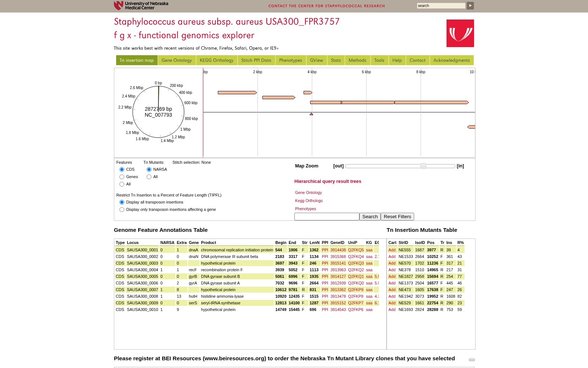Select the Genes features radio button
The height and width of the screenshot is (368, 588).
(x=122, y=177)
